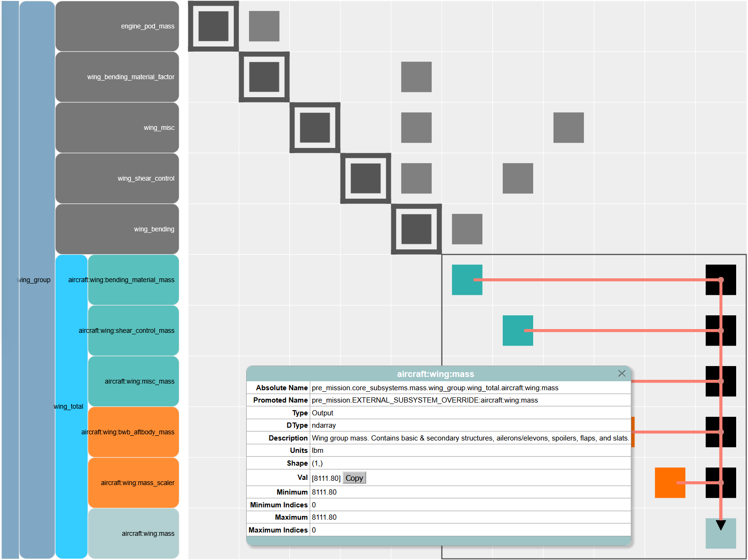The width and height of the screenshot is (748, 560).
Task: Click the aircraft:wing:mass diagonal cell with arrowhead
Action: click(x=720, y=533)
